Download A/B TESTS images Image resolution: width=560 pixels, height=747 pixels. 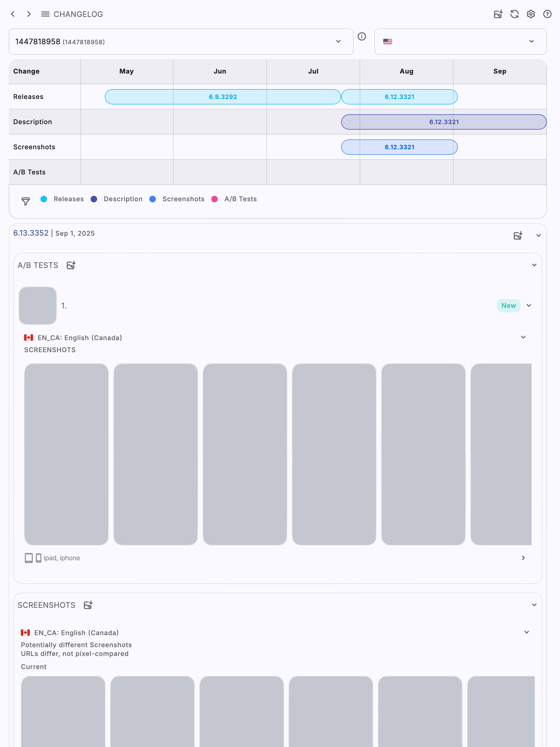point(71,265)
